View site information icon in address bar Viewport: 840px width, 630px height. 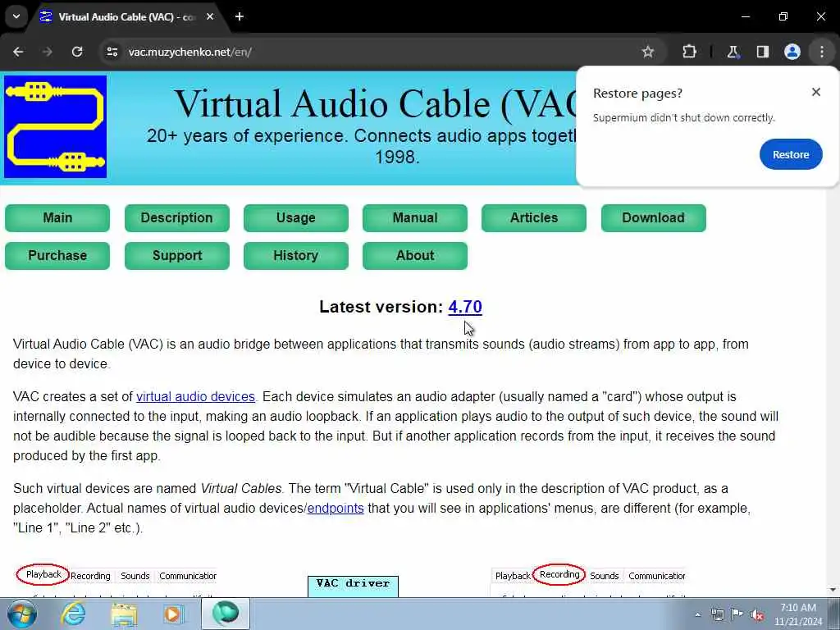pos(112,52)
